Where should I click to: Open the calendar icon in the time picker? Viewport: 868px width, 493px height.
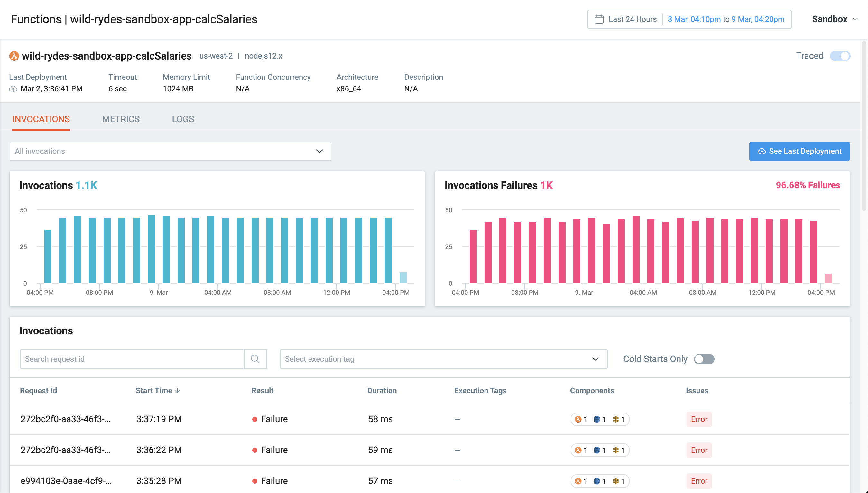click(x=599, y=19)
